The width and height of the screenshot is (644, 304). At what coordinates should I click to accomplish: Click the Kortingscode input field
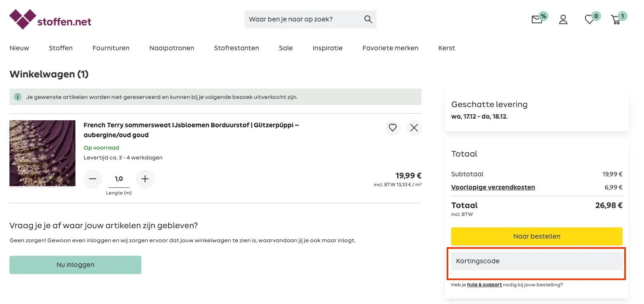(536, 261)
